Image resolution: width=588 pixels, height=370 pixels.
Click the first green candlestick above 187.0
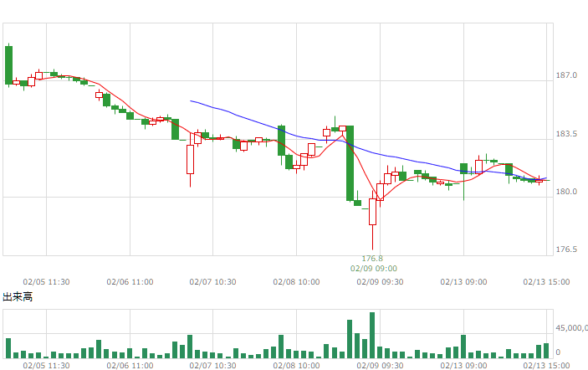click(x=8, y=64)
